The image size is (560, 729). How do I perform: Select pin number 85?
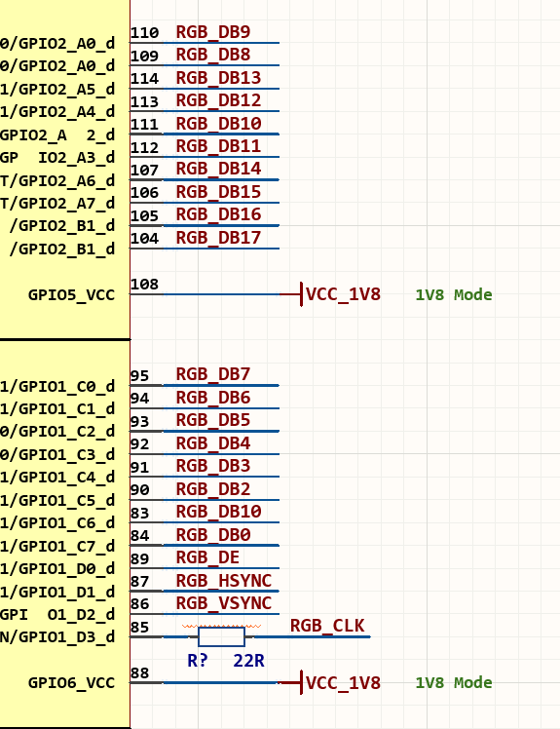pos(139,628)
